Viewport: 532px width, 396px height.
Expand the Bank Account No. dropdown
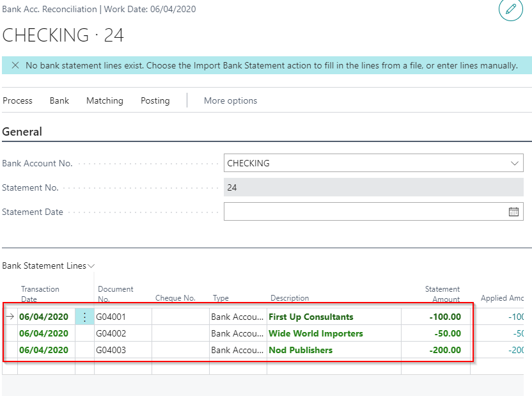pyautogui.click(x=515, y=163)
